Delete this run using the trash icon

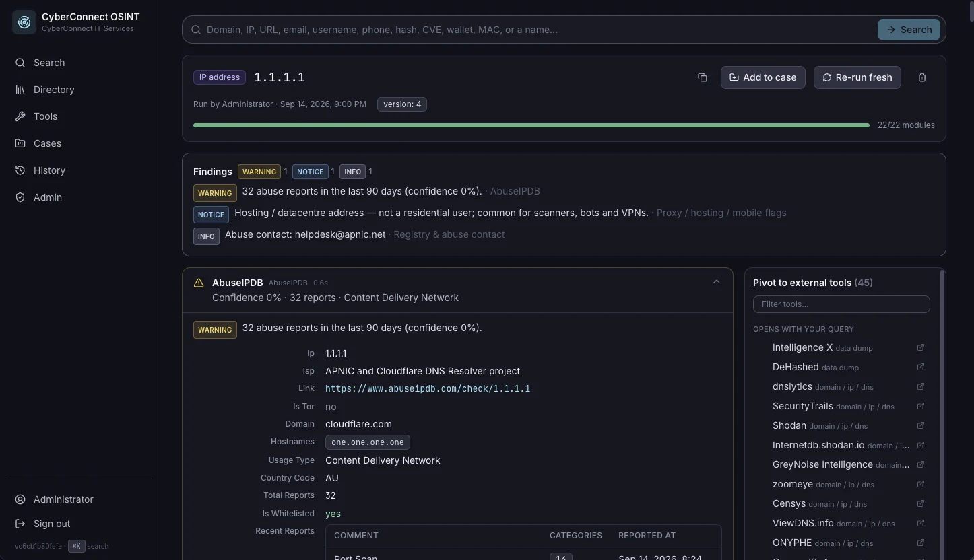coord(922,77)
